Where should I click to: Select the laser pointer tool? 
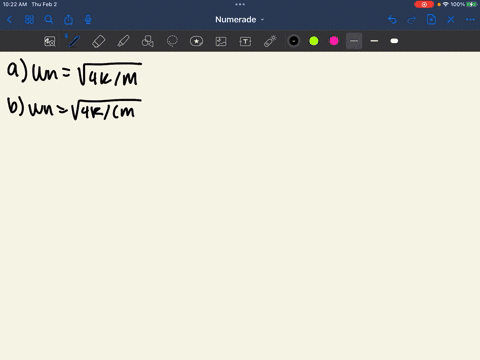[x=270, y=41]
